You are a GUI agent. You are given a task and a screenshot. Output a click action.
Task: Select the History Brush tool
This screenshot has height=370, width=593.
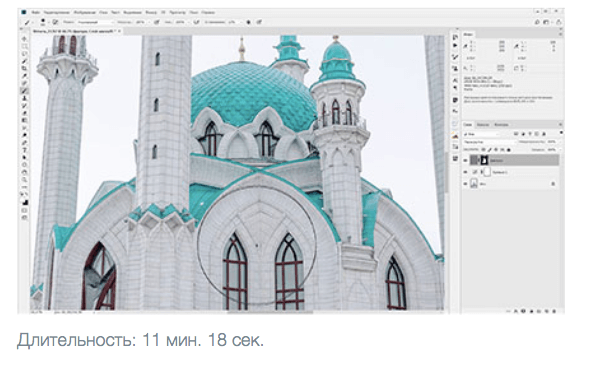25,106
